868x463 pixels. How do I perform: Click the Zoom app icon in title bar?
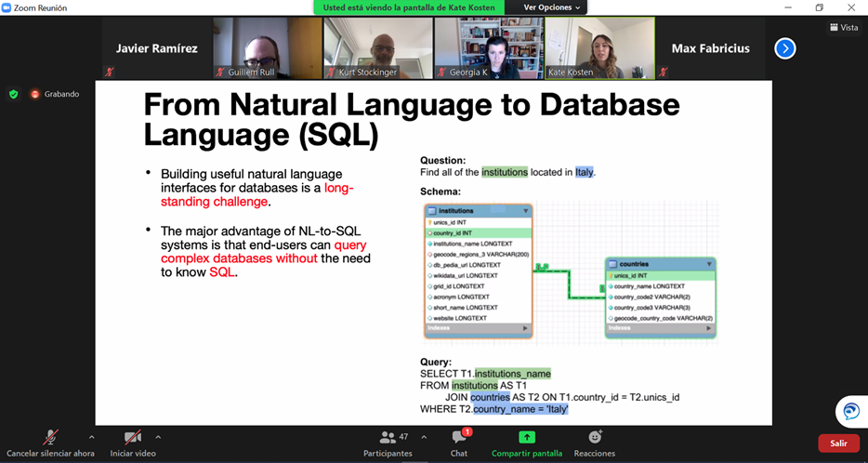tap(7, 7)
